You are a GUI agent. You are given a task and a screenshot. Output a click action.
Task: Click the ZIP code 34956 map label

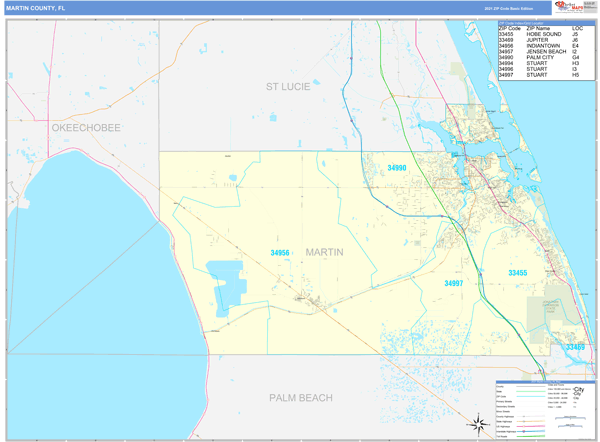(x=280, y=253)
